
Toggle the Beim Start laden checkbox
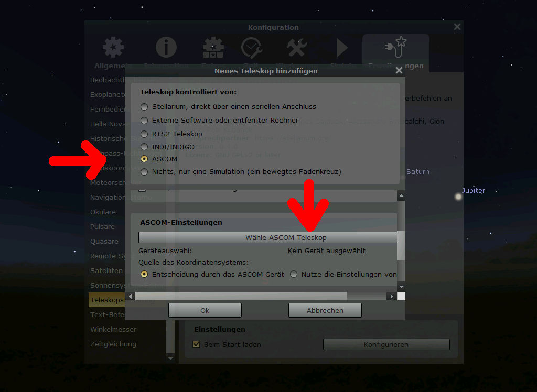coord(197,344)
